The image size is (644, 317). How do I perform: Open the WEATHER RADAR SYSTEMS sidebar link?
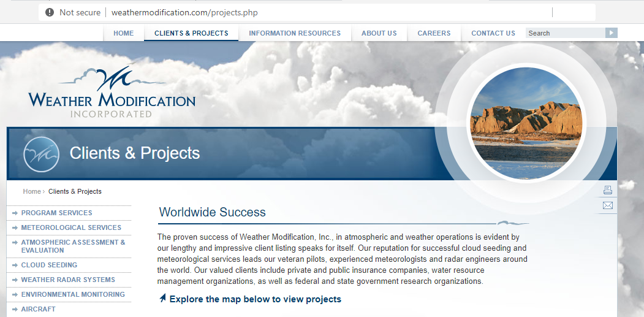click(x=68, y=280)
